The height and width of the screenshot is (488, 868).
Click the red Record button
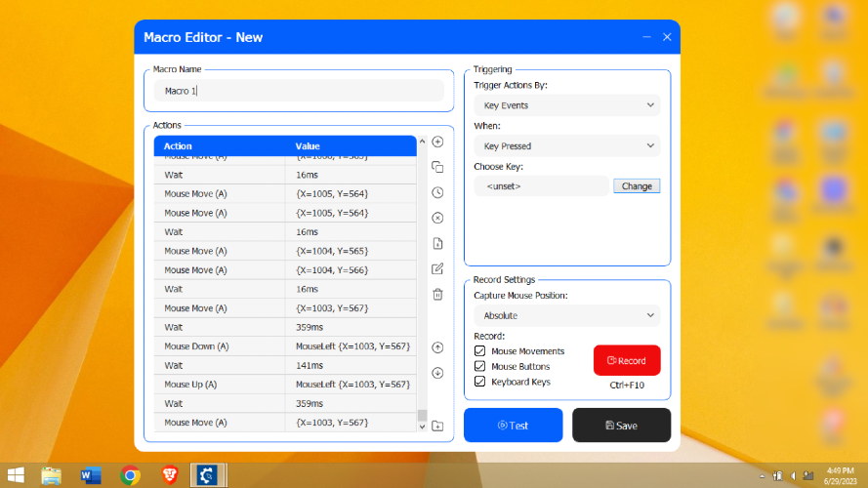[627, 360]
